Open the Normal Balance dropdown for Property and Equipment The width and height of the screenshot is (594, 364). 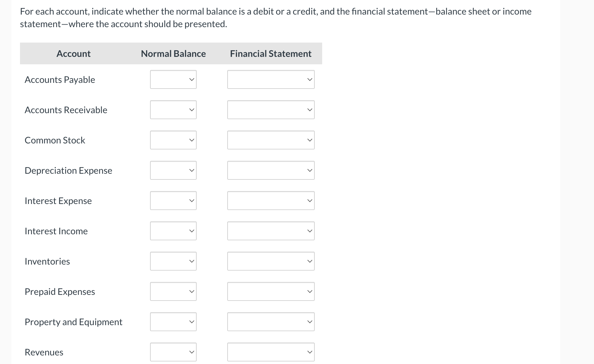(173, 322)
